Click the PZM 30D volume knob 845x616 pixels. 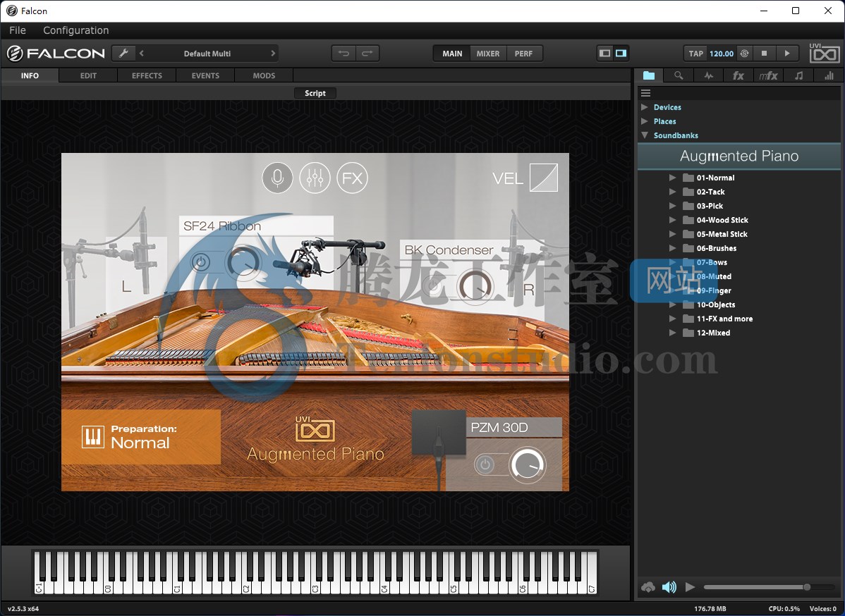click(528, 464)
